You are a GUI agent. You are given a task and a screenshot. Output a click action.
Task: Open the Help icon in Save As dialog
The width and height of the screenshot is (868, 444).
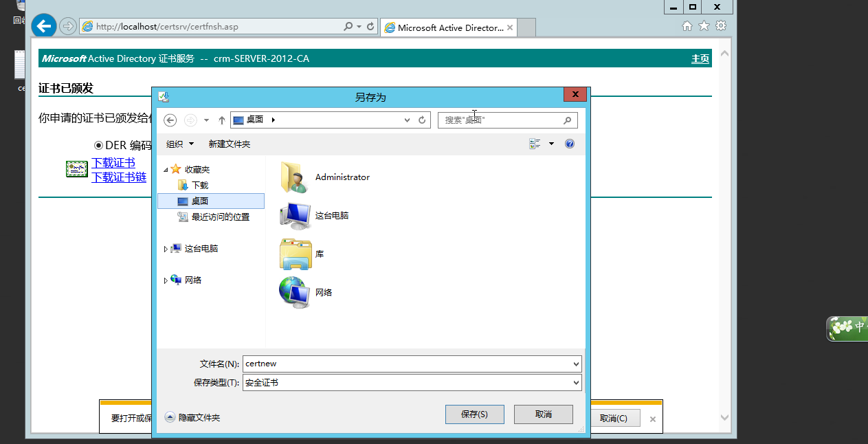[569, 144]
